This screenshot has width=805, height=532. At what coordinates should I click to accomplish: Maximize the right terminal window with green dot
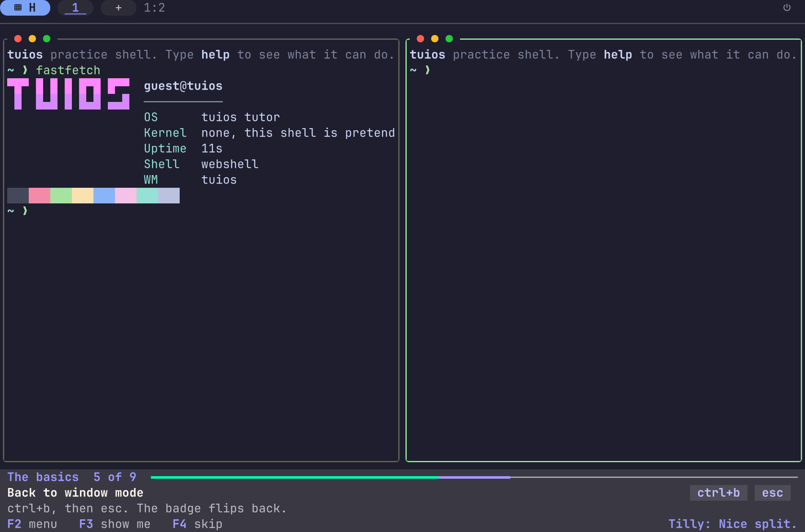pyautogui.click(x=449, y=38)
